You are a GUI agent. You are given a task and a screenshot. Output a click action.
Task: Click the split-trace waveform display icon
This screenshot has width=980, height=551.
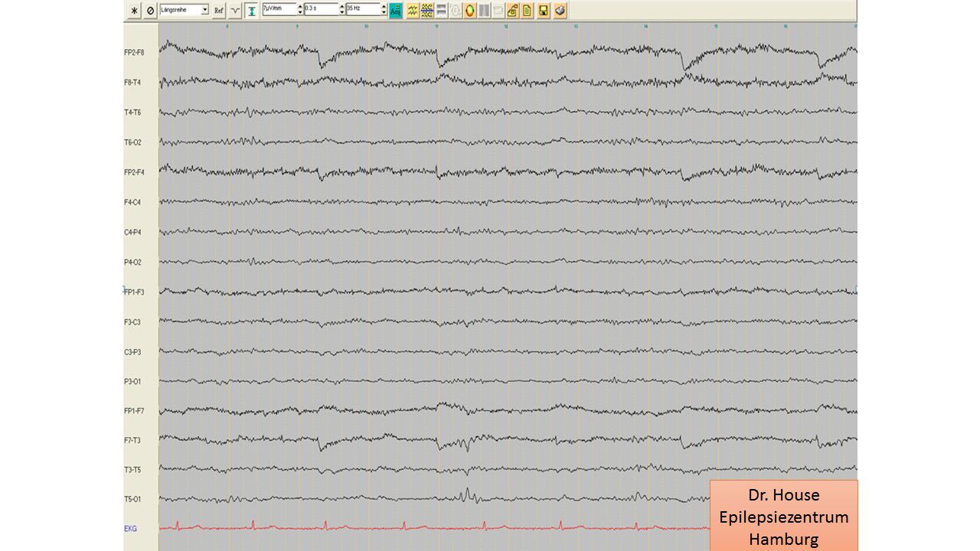pos(427,10)
